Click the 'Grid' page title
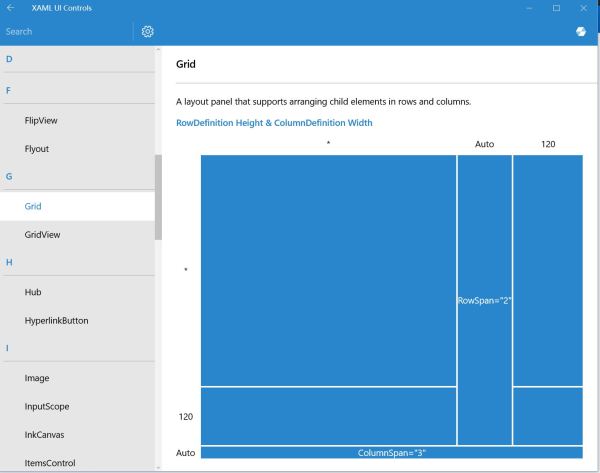The height and width of the screenshot is (473, 600). pyautogui.click(x=186, y=64)
